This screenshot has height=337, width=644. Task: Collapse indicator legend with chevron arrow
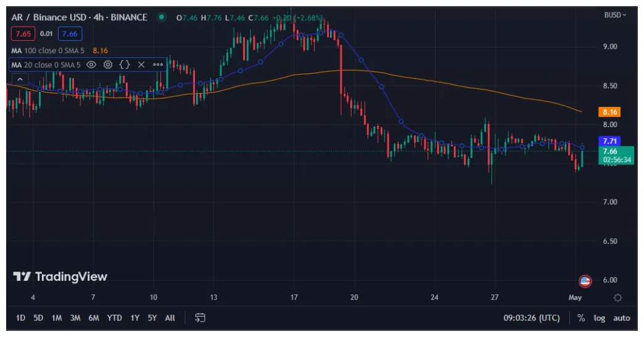pyautogui.click(x=20, y=79)
